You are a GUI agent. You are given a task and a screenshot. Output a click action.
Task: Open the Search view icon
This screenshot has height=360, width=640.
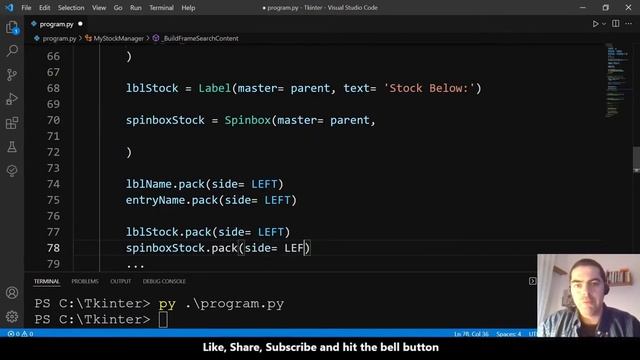click(12, 51)
